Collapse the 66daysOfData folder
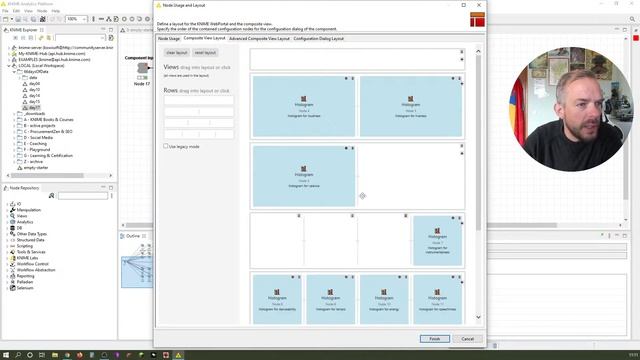Image resolution: width=640 pixels, height=360 pixels. pyautogui.click(x=14, y=71)
